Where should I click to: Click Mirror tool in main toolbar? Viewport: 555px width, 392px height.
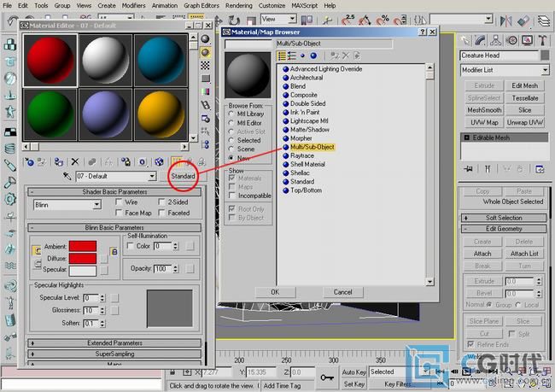[x=506, y=20]
